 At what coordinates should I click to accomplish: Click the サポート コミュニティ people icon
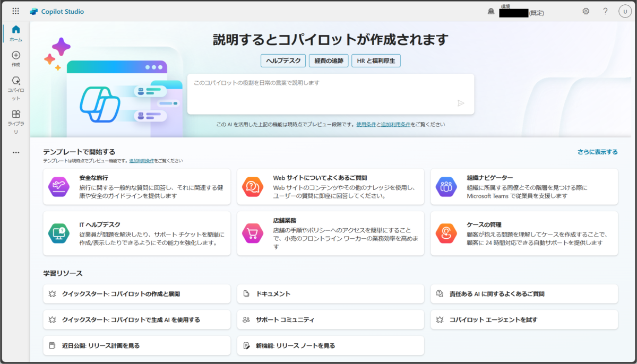point(246,319)
